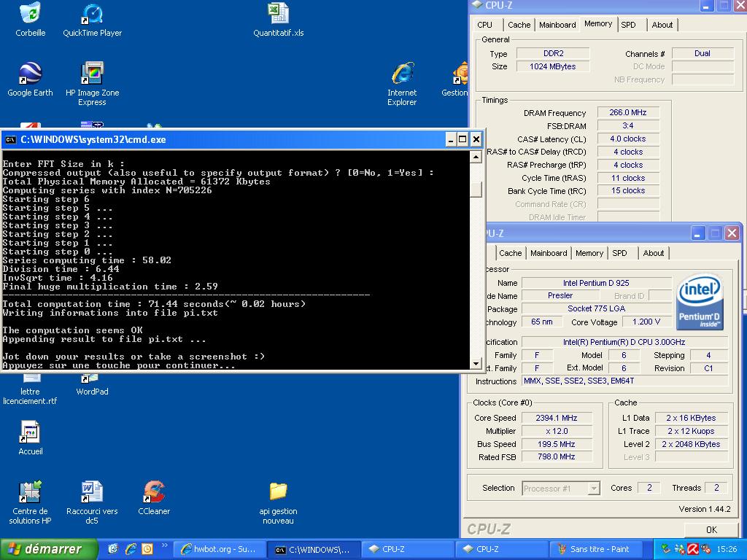Screen dimensions: 747x560
Task: Open About tab in lower CPU-Z window
Action: click(653, 253)
